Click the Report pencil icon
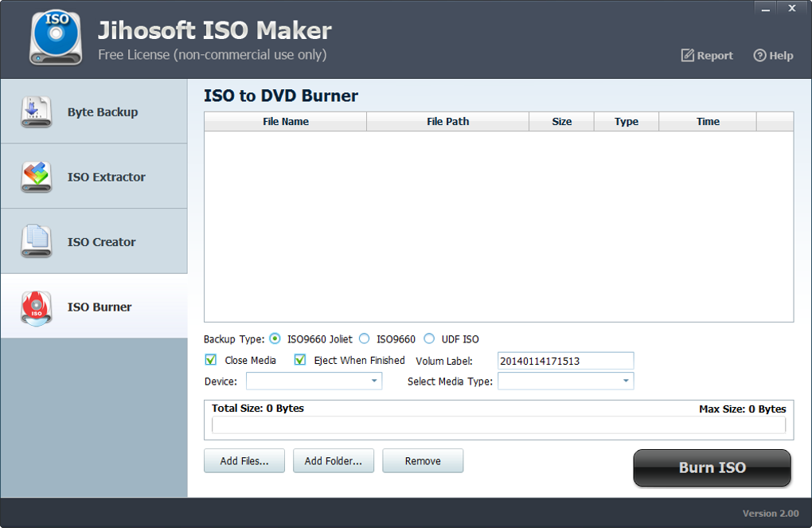812x528 pixels. coord(687,56)
